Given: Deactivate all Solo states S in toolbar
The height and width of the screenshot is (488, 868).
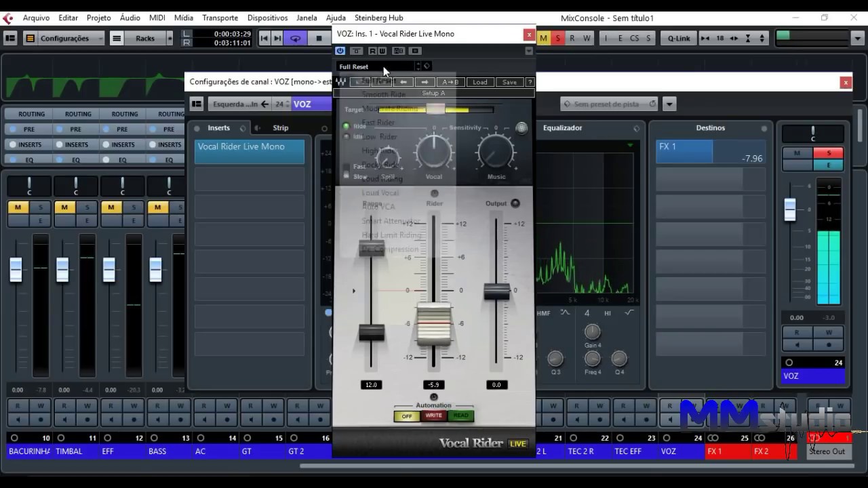Looking at the screenshot, I should pos(558,39).
